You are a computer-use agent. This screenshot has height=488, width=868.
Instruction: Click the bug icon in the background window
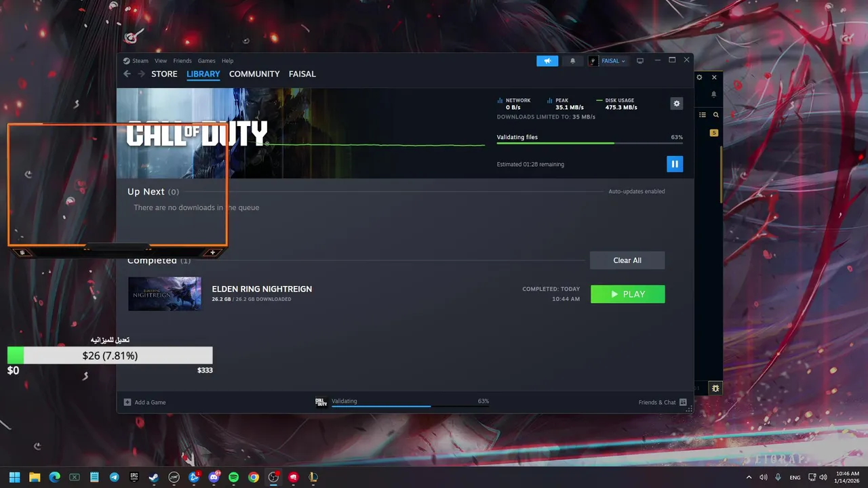[x=715, y=388]
